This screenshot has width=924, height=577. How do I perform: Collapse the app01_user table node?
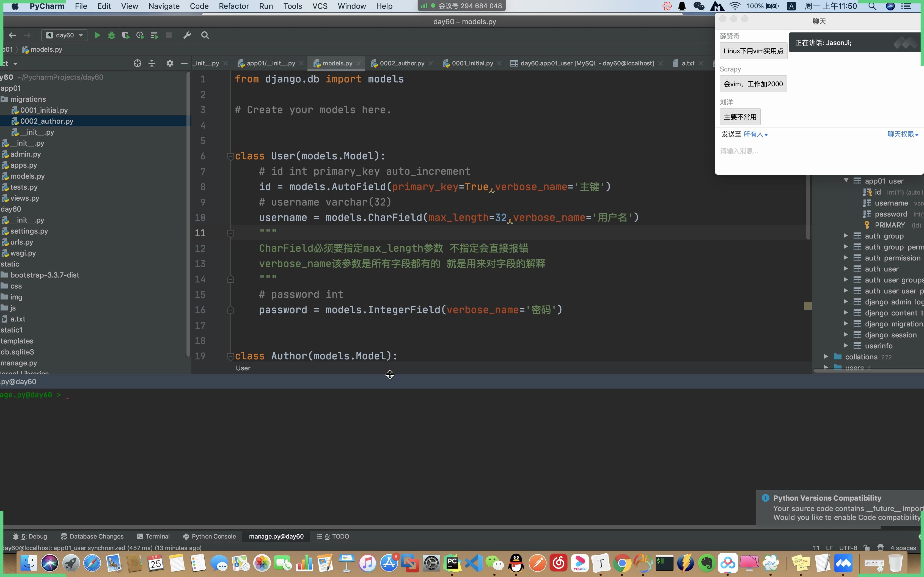(x=846, y=181)
